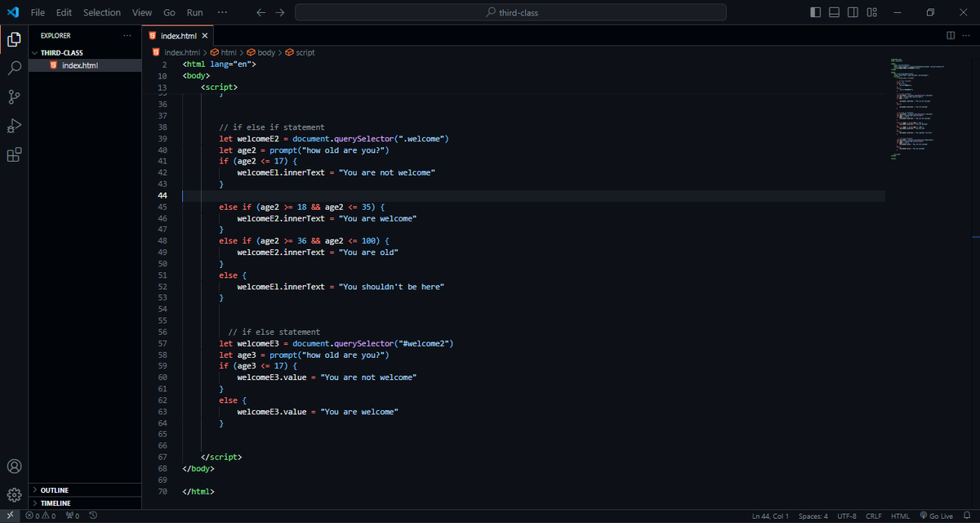Toggle secondary side bar visibility

pyautogui.click(x=853, y=12)
